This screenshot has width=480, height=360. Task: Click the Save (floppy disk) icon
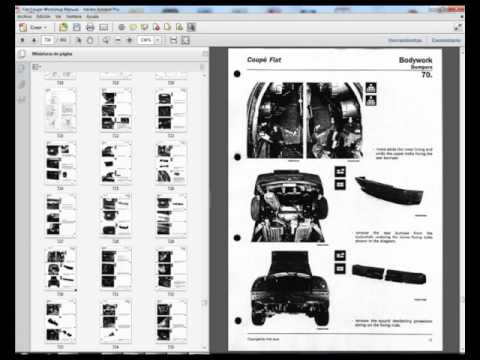tap(77, 27)
